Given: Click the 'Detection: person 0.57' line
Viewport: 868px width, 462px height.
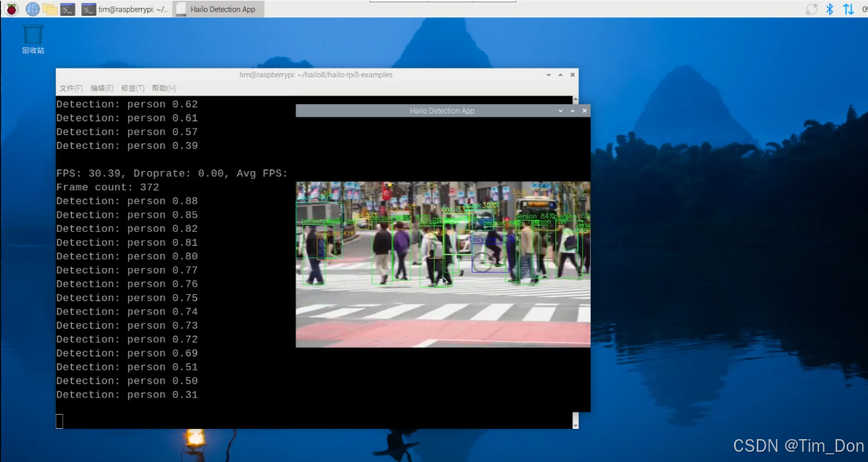Looking at the screenshot, I should [127, 132].
